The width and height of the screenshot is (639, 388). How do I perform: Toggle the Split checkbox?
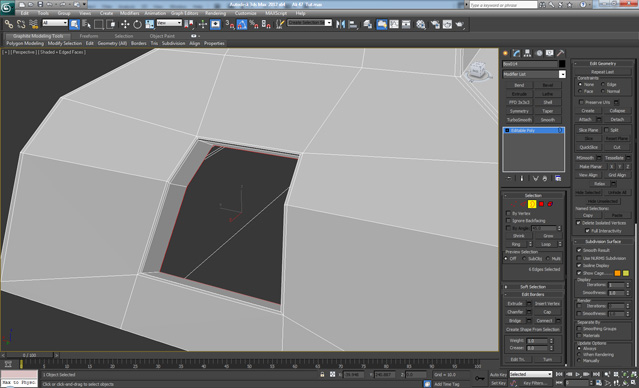pyautogui.click(x=606, y=130)
